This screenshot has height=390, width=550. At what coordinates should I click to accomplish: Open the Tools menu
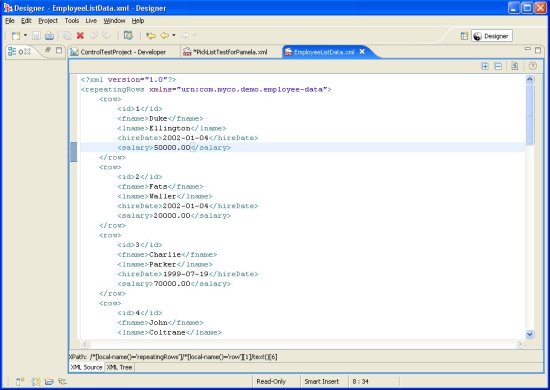pos(72,21)
